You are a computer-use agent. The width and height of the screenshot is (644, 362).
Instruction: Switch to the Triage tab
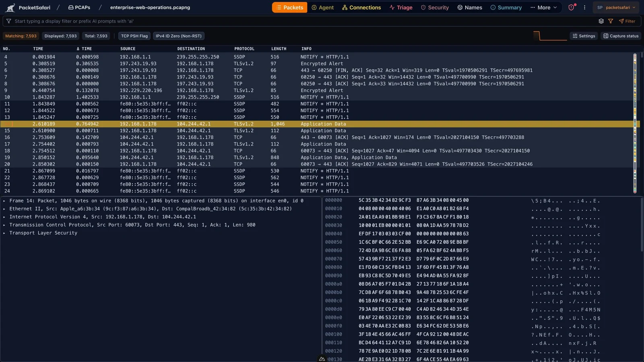401,7
